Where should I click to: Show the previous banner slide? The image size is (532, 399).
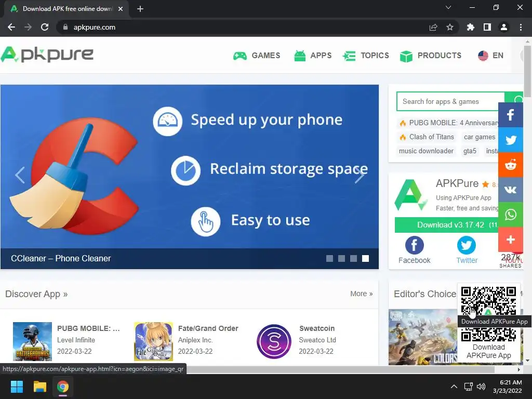coord(20,175)
